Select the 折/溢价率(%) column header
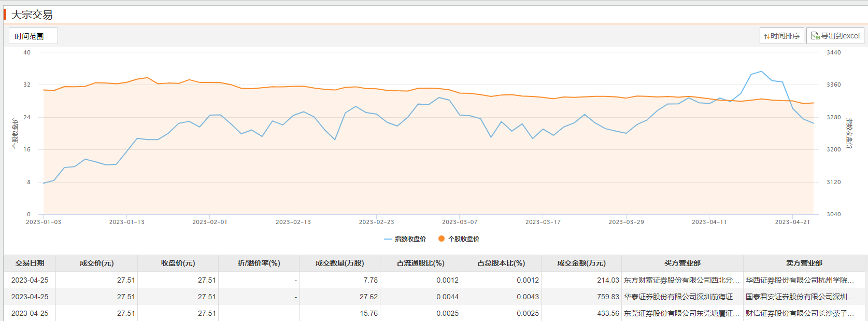The height and width of the screenshot is (321, 868). (259, 263)
